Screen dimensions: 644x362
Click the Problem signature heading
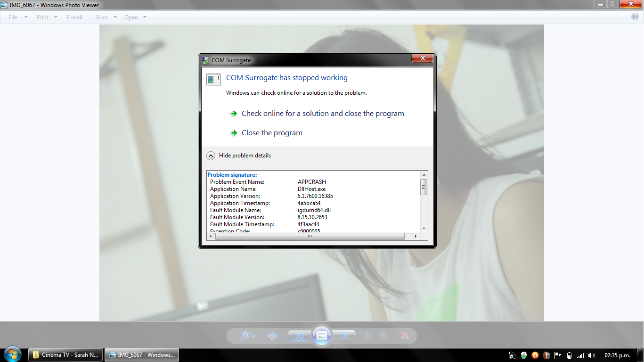click(232, 175)
